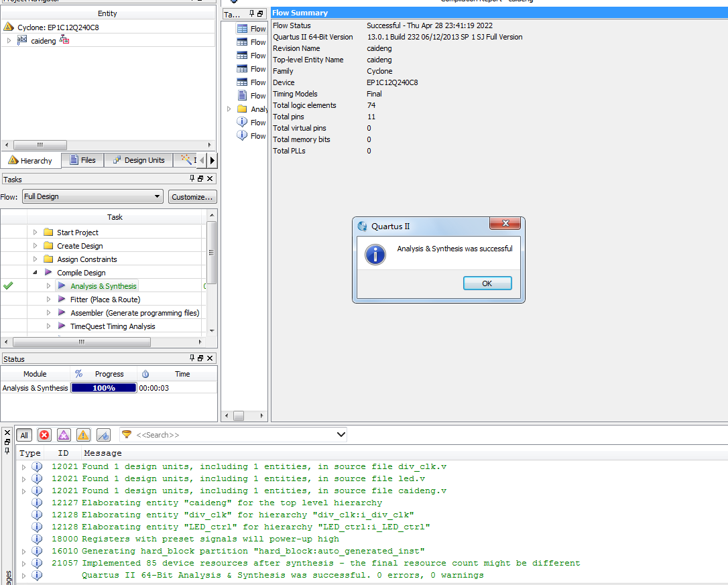Float the Status panel with undock icon
The width and height of the screenshot is (728, 585).
200,359
